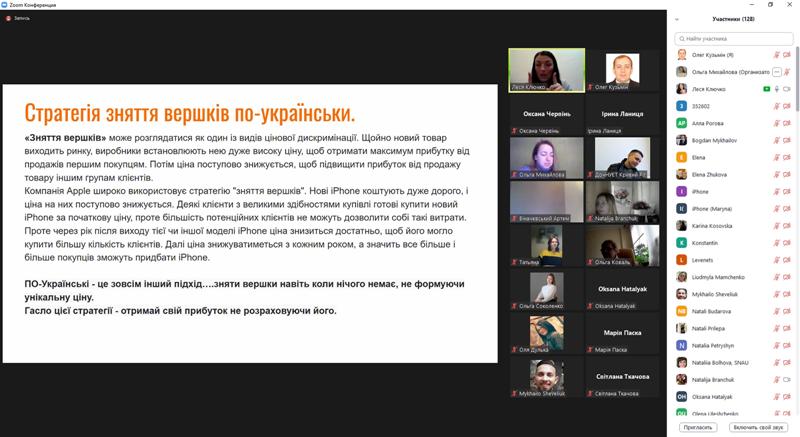Minimize the Zoom Конференция window

(752, 5)
